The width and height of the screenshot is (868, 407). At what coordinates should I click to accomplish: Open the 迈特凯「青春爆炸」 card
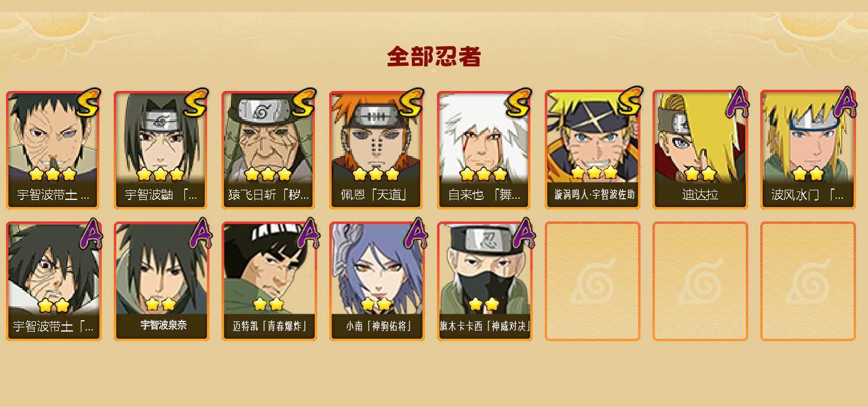tap(269, 281)
